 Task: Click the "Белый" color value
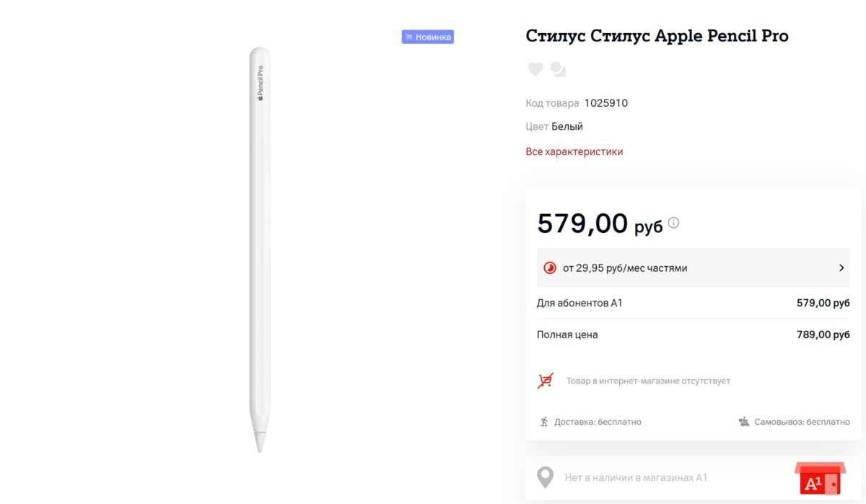pos(567,126)
